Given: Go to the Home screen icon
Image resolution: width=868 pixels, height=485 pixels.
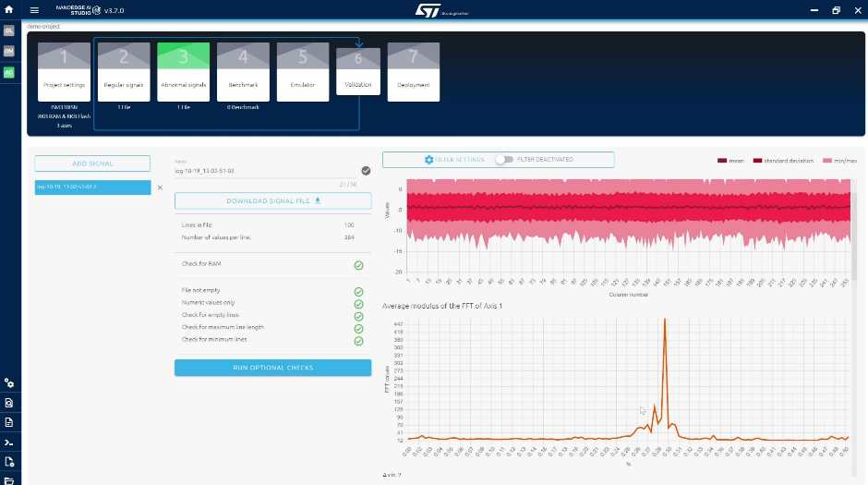Looking at the screenshot, I should 9,9.
